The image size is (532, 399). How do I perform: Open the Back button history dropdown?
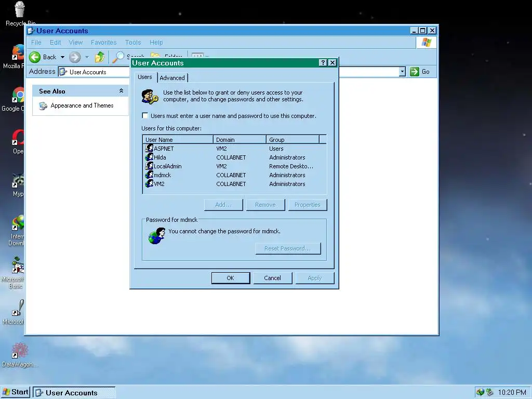(62, 57)
